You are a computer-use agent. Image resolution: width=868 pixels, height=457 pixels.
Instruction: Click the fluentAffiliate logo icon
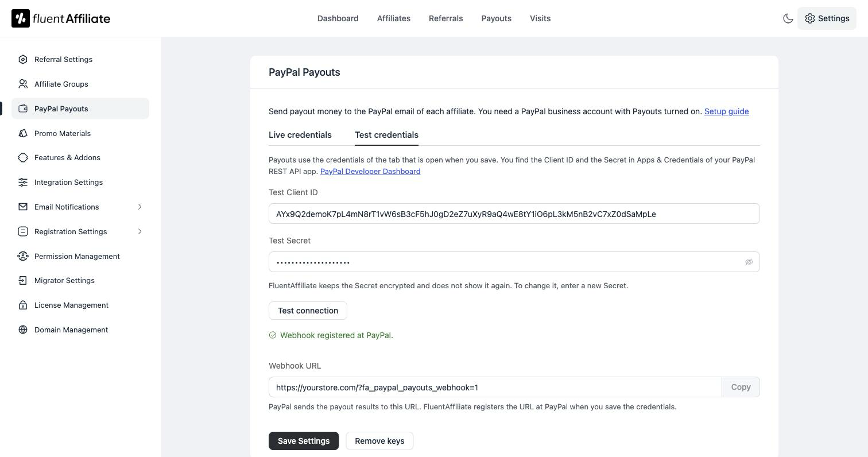point(21,18)
